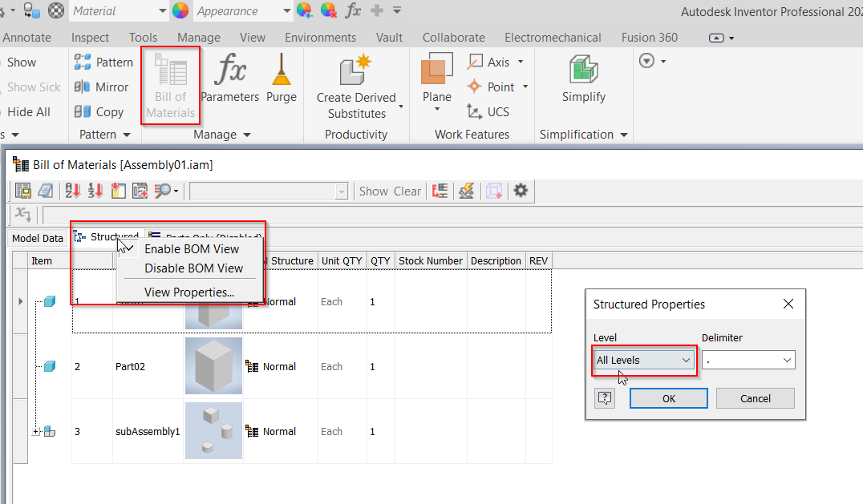Select the Parameters fx tool
Screen dimensions: 863x504
(x=230, y=80)
